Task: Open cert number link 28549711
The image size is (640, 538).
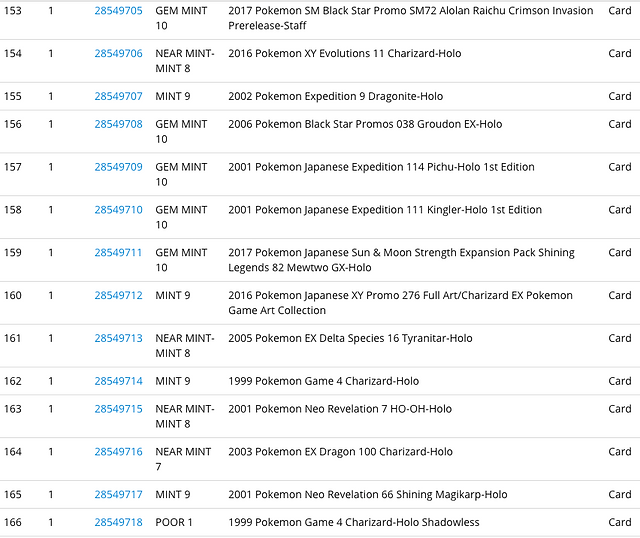Action: pos(118,253)
